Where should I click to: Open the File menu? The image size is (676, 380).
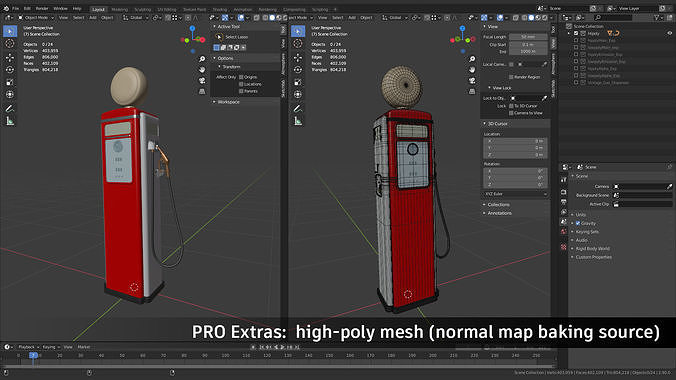(x=16, y=9)
